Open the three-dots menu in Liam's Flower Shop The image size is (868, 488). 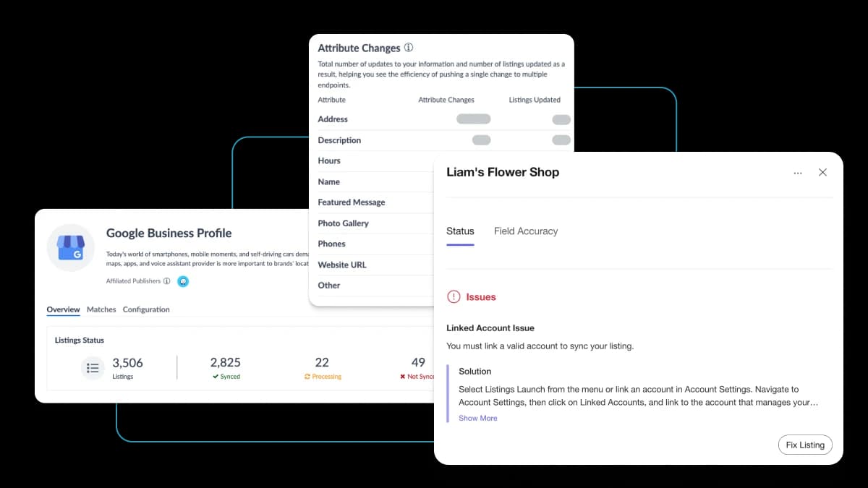point(798,173)
